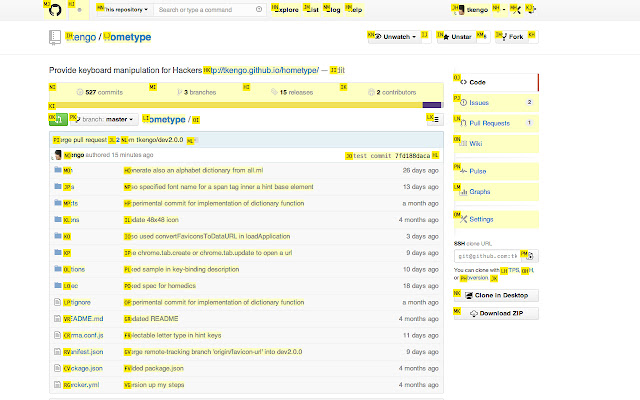View the 15 releases

pyautogui.click(x=292, y=92)
